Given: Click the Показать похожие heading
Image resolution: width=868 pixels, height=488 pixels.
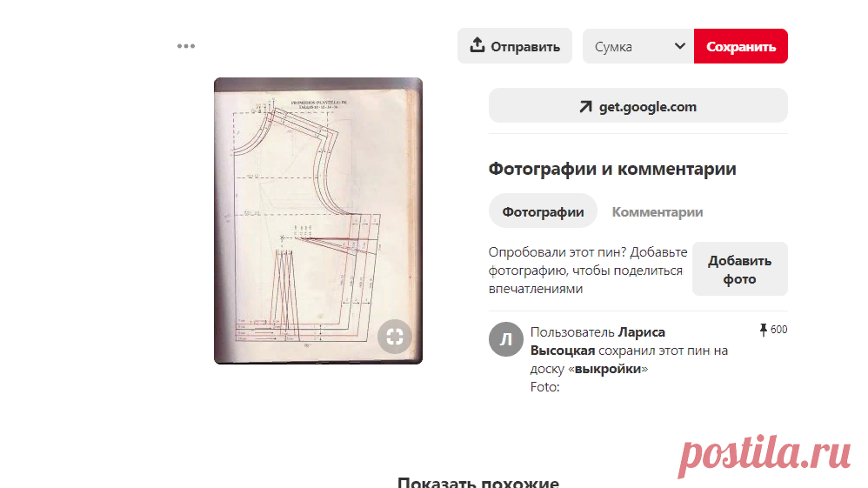Looking at the screenshot, I should pyautogui.click(x=477, y=483).
